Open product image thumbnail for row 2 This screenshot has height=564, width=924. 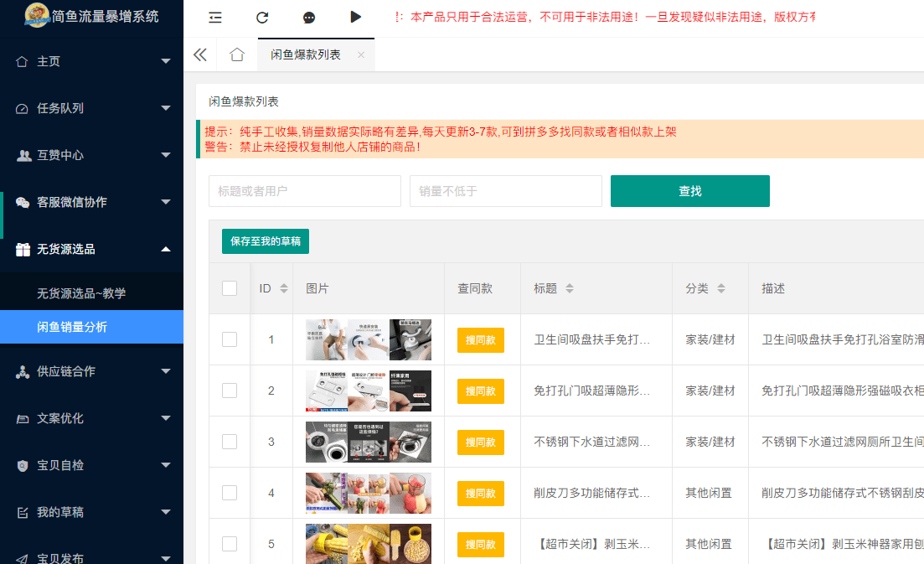369,391
